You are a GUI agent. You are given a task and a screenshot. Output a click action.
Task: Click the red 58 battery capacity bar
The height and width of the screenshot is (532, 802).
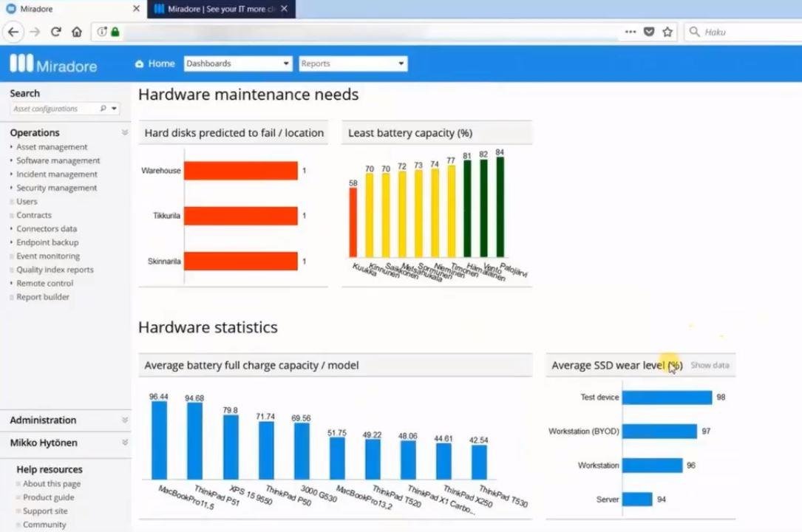[x=353, y=222]
